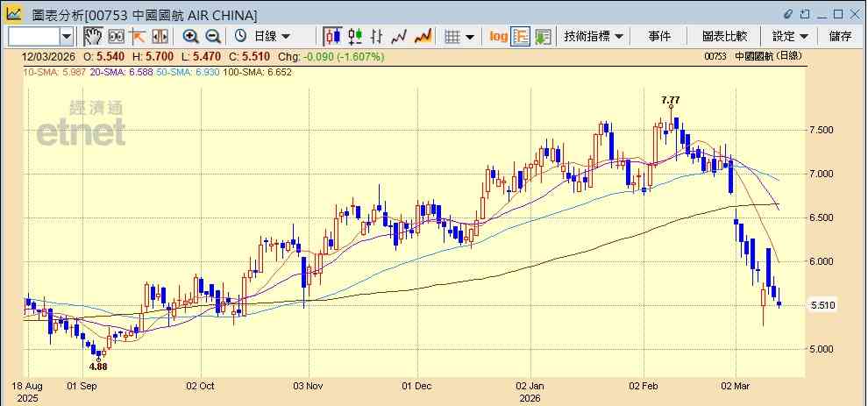Click the binoculars view icon

pyautogui.click(x=116, y=37)
